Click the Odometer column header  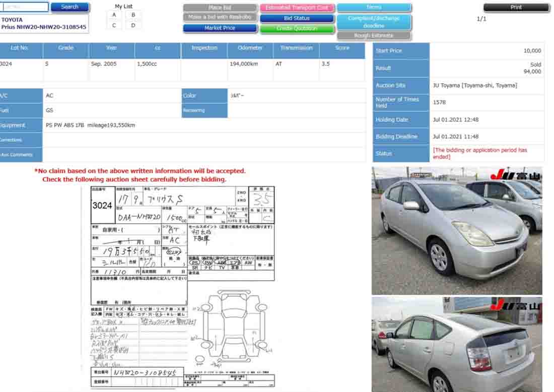pyautogui.click(x=250, y=50)
